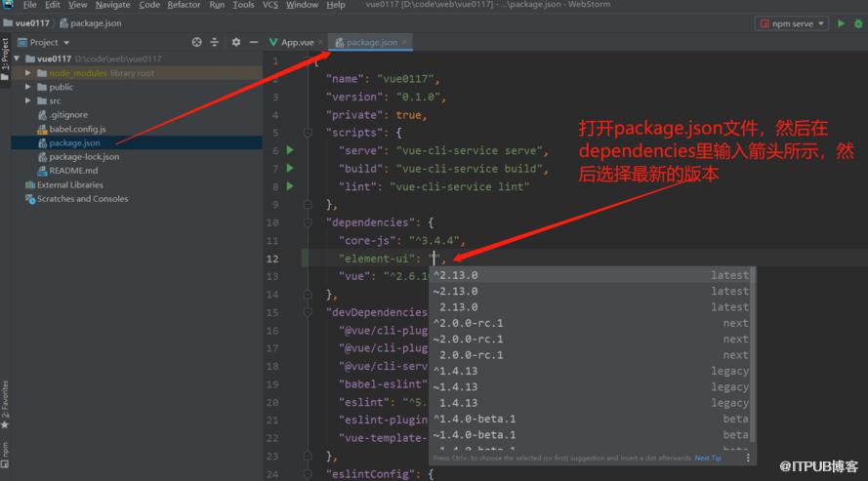Image resolution: width=868 pixels, height=481 pixels.
Task: Open the Window menu
Action: (302, 5)
